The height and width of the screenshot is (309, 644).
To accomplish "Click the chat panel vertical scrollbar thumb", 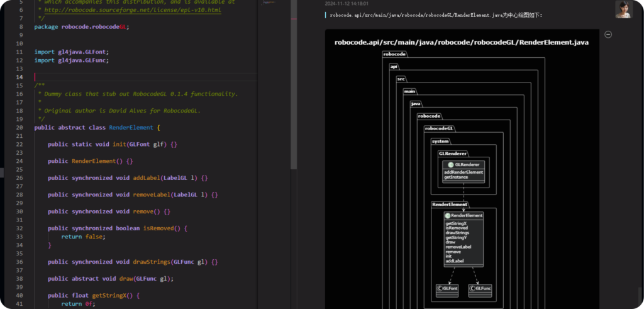I will coord(640,296).
